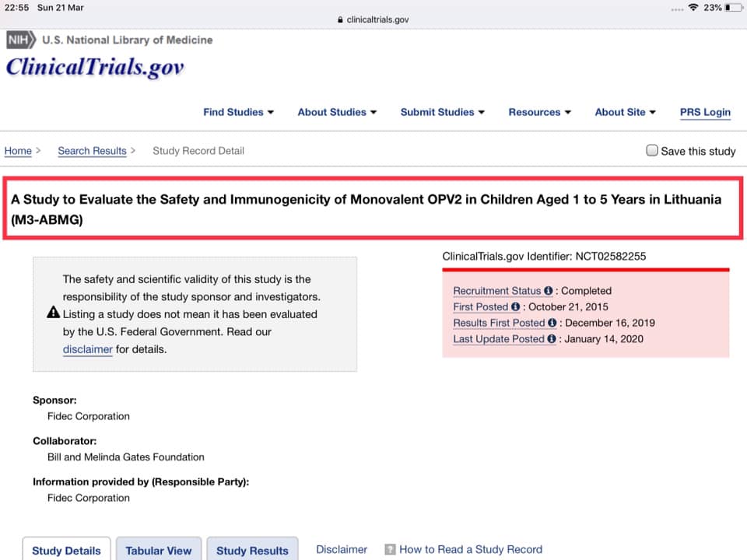Screen dimensions: 747x560
Task: Click sponsor name Fidec Corporation
Action: 89,416
